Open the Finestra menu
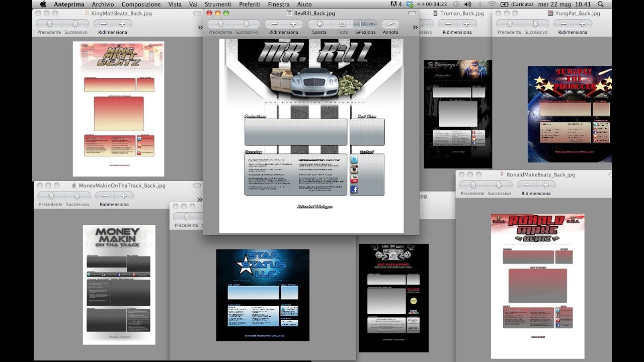 click(x=279, y=4)
